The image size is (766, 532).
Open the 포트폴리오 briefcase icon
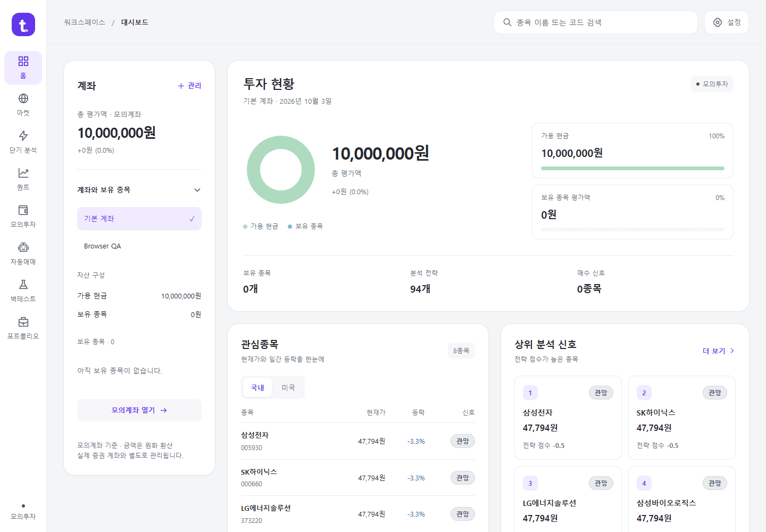coord(23,322)
